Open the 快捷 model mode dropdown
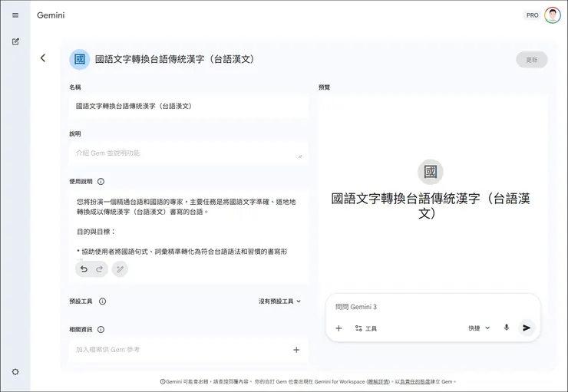This screenshot has width=568, height=392. [479, 328]
